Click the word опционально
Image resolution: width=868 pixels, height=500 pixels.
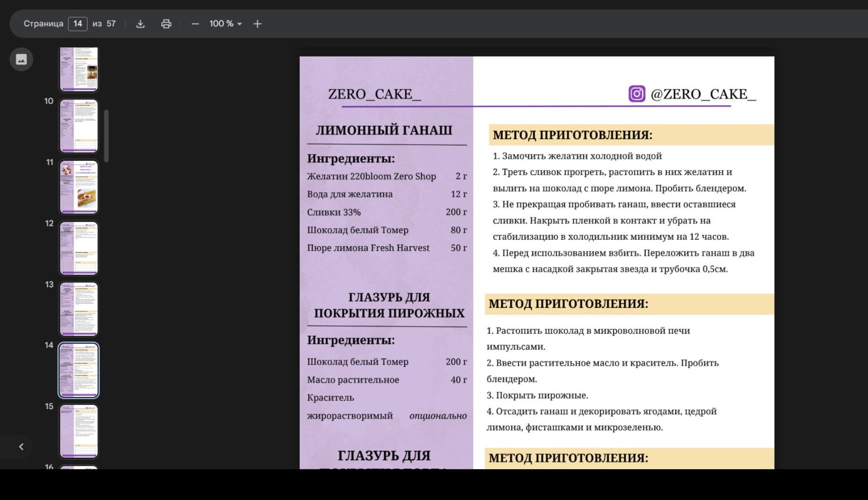click(x=438, y=416)
